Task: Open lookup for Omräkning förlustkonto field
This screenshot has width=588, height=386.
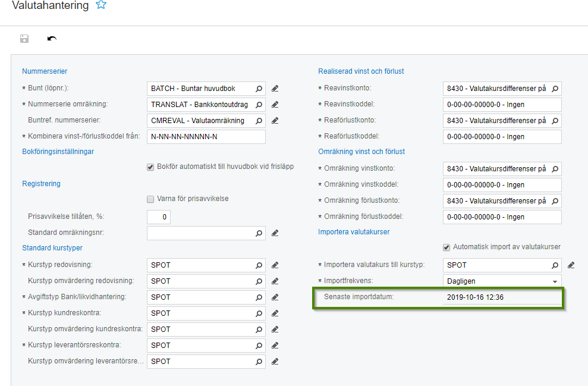Action: 555,201
